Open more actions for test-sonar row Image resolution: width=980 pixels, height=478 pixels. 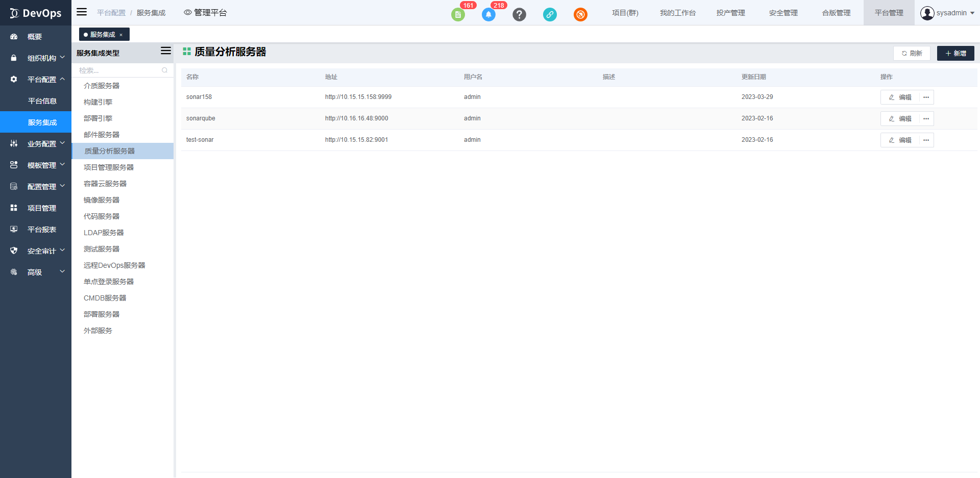point(926,140)
